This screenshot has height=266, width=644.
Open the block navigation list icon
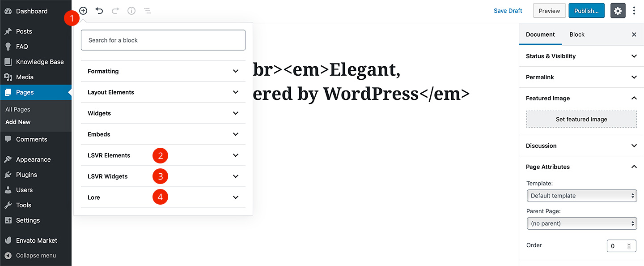click(148, 11)
